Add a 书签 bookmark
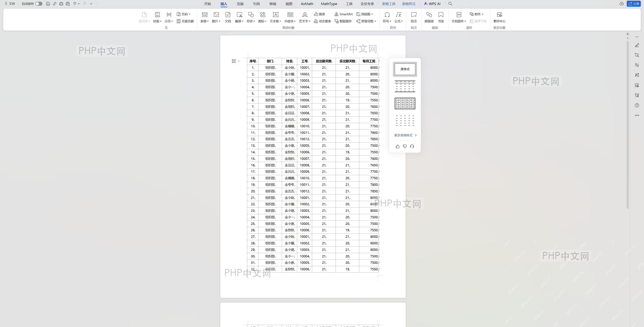 click(441, 17)
